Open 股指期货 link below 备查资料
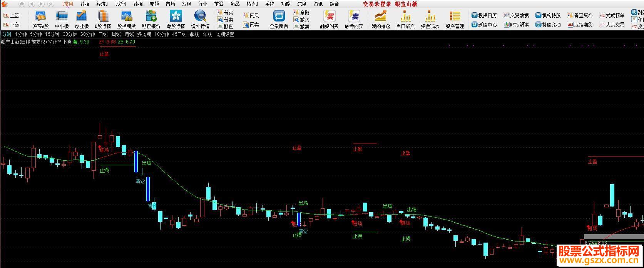Screen dimensions: 644x268 (580, 25)
